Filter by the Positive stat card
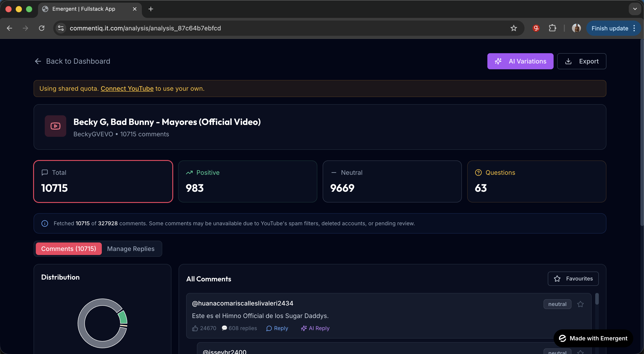This screenshot has height=354, width=644. point(247,181)
